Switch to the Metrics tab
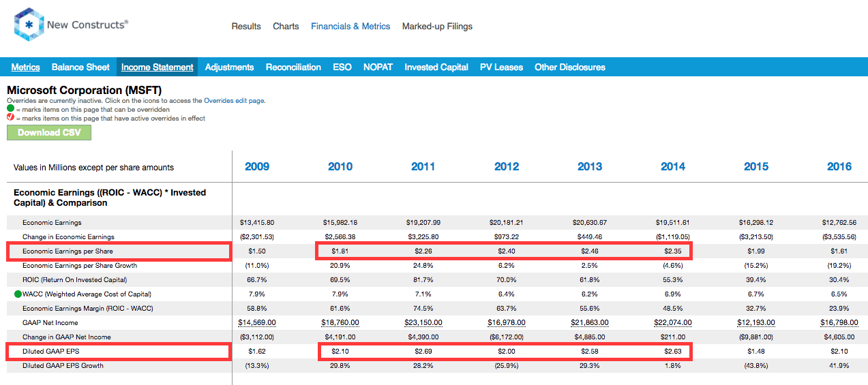Viewport: 868px width, 385px height. pos(25,67)
